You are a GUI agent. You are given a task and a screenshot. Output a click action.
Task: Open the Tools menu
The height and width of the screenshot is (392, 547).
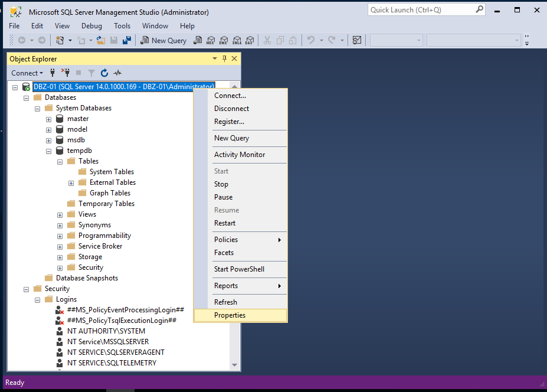tap(122, 26)
